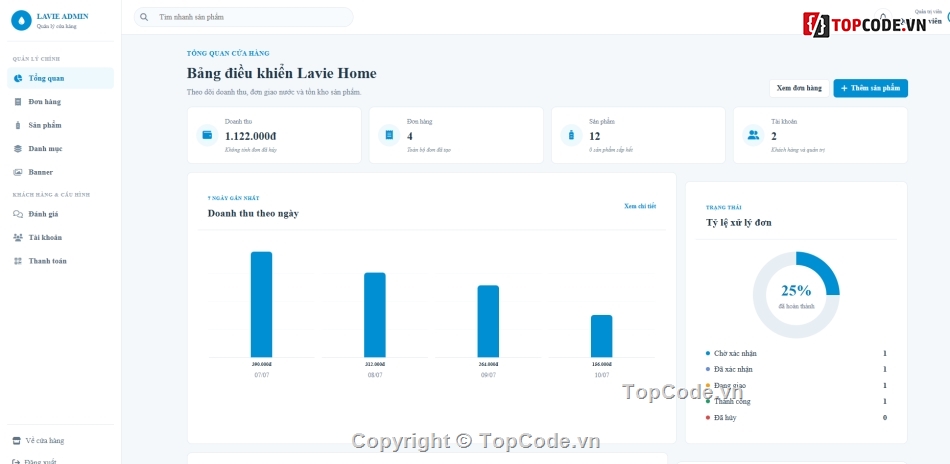
Task: Click the Thanh toán grid icon
Action: coord(18,261)
